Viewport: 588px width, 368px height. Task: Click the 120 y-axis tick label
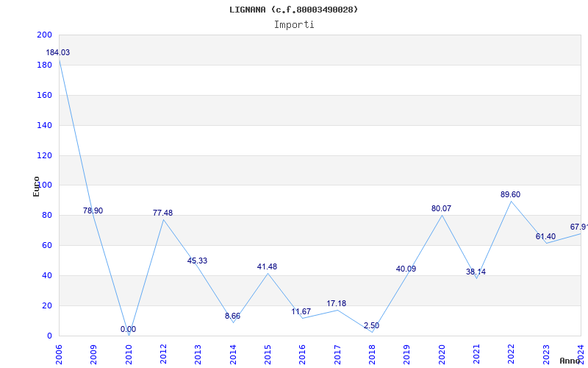click(44, 155)
